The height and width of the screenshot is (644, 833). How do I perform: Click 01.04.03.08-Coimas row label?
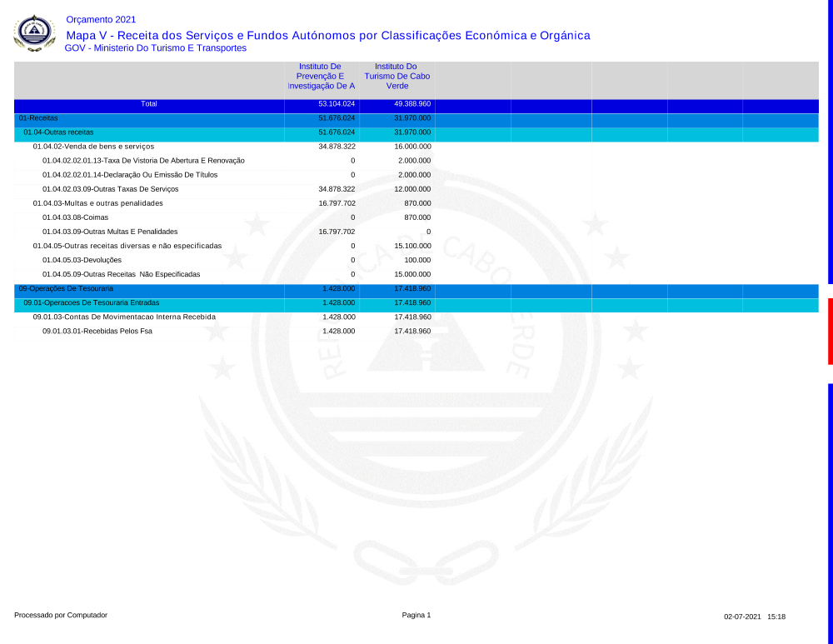click(x=74, y=217)
